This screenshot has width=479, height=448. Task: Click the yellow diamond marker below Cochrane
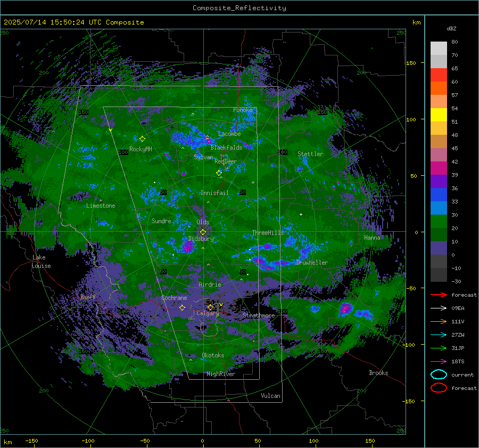tap(182, 307)
